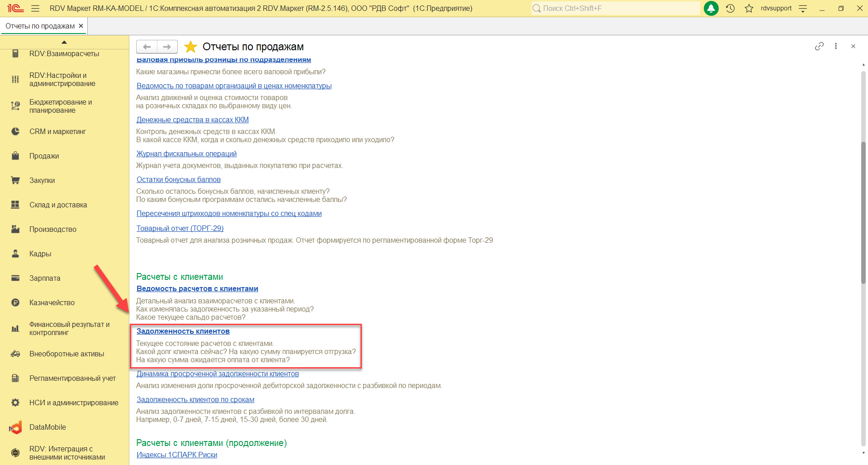Click the Производство factory icon

15,229
